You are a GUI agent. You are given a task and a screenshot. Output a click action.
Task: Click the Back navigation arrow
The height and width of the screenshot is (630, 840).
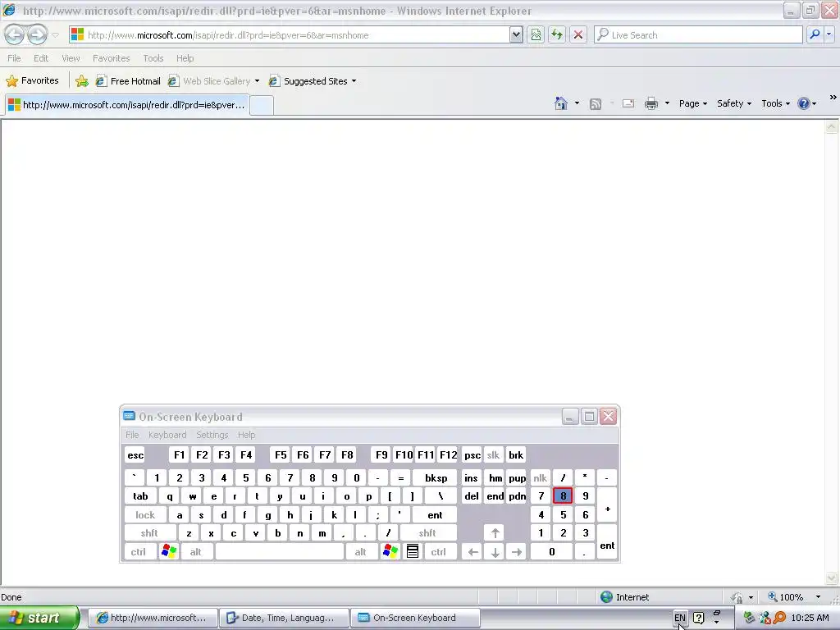click(x=15, y=34)
